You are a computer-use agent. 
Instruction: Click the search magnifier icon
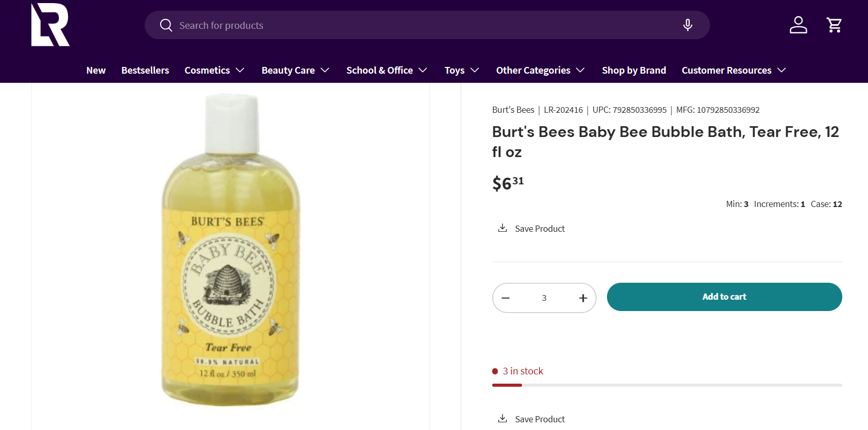coord(166,25)
